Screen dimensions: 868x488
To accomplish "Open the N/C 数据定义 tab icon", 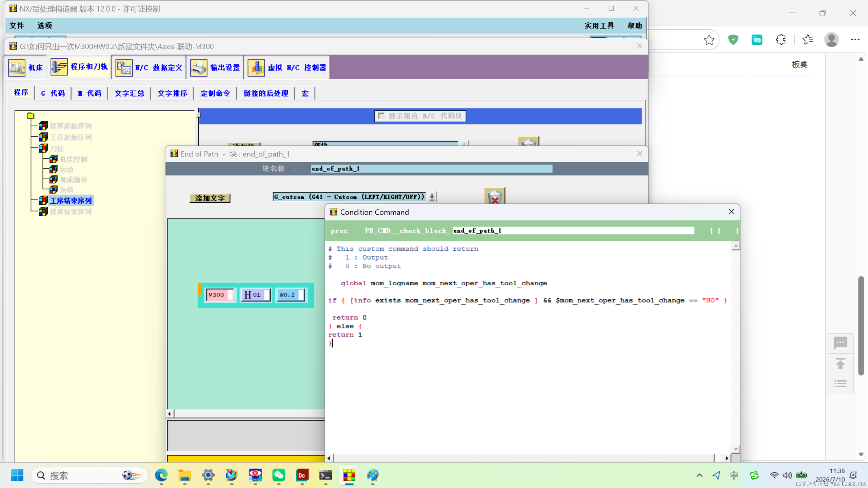I will [x=124, y=67].
